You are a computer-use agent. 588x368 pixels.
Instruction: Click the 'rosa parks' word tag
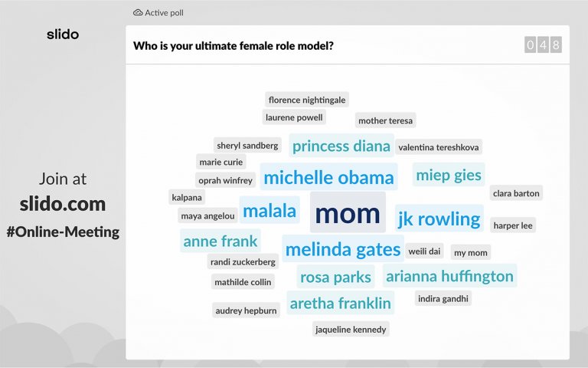click(x=335, y=277)
